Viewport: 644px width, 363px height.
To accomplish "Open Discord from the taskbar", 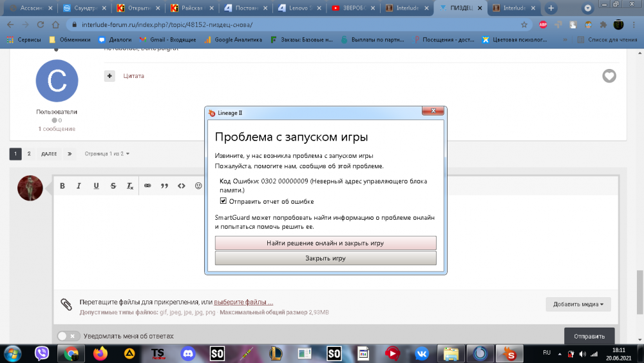I will click(187, 353).
